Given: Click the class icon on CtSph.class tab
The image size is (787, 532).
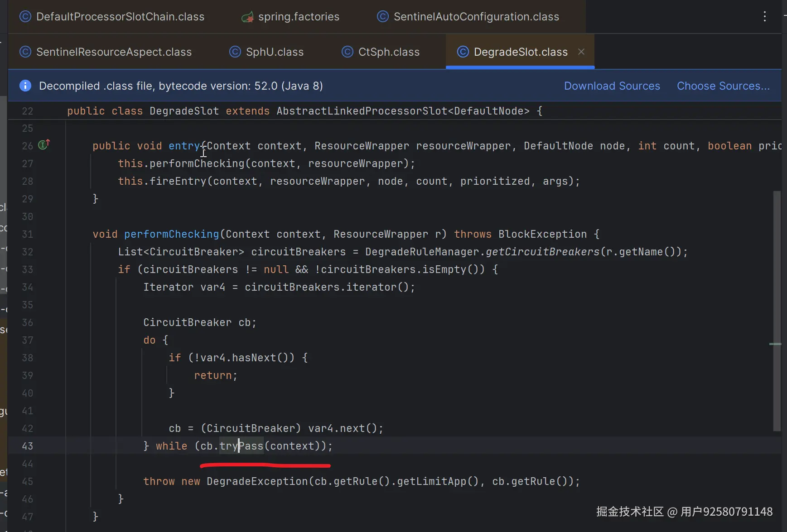Looking at the screenshot, I should click(348, 52).
